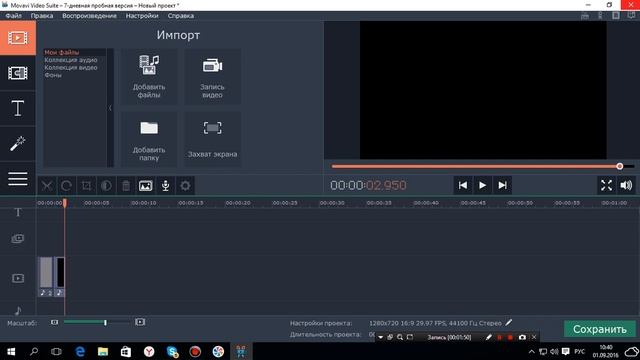Image resolution: width=640 pixels, height=360 pixels.
Task: Open File Explorer from taskbar
Action: point(103,351)
